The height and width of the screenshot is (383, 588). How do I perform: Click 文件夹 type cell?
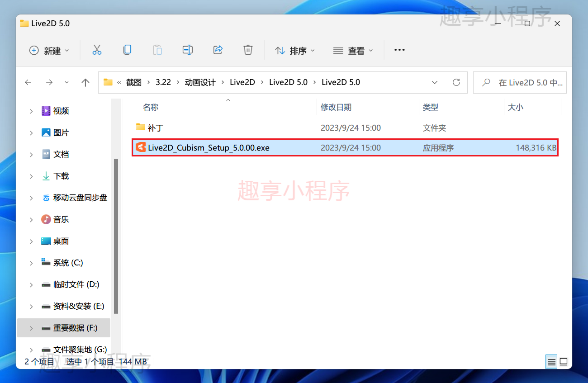[x=435, y=128]
